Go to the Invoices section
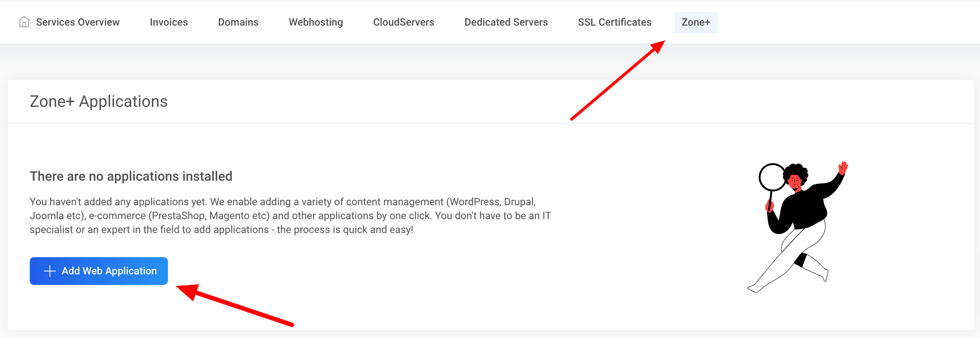980x338 pixels. coord(169,22)
